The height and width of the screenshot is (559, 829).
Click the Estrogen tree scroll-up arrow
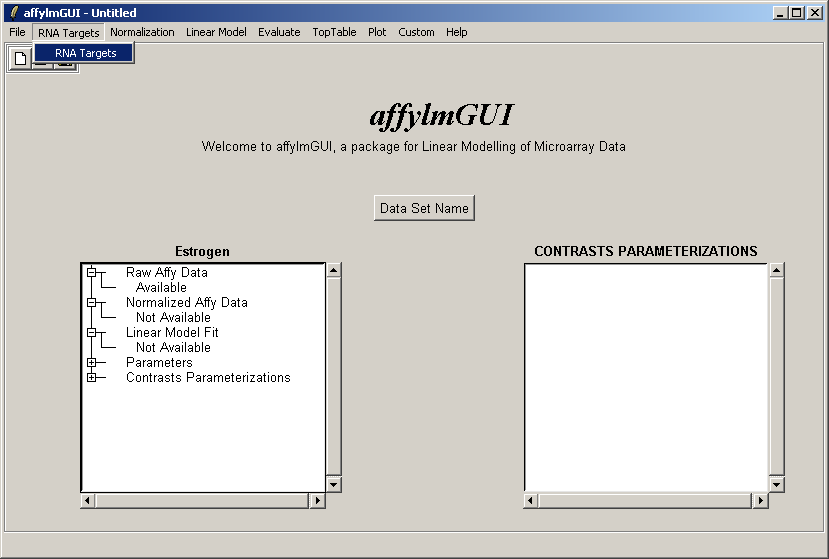click(334, 270)
